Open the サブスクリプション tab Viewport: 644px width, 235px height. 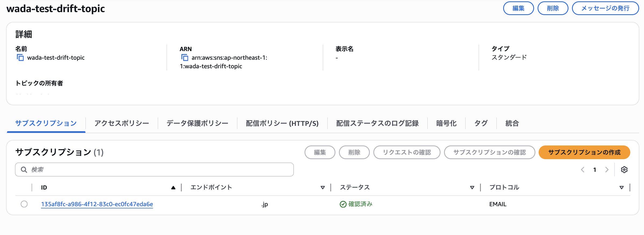click(x=46, y=123)
